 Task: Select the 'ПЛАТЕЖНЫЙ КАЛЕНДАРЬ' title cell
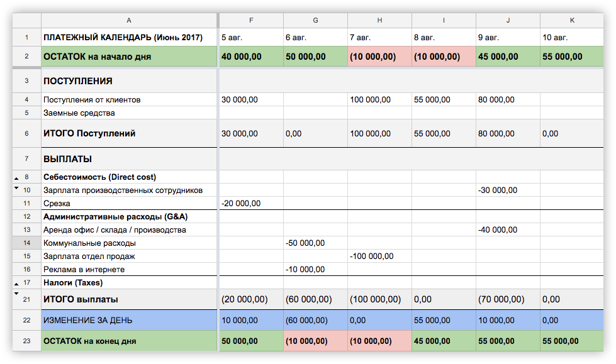129,38
